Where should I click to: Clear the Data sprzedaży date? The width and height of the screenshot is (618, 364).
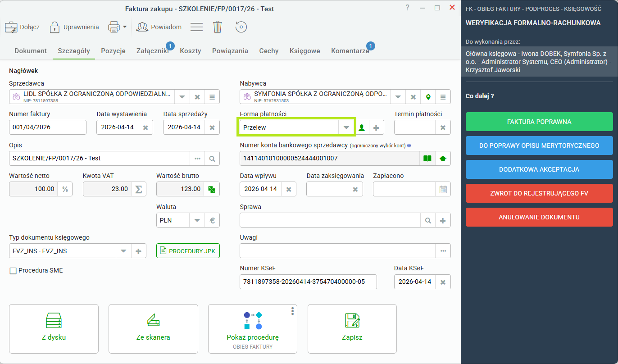[212, 127]
